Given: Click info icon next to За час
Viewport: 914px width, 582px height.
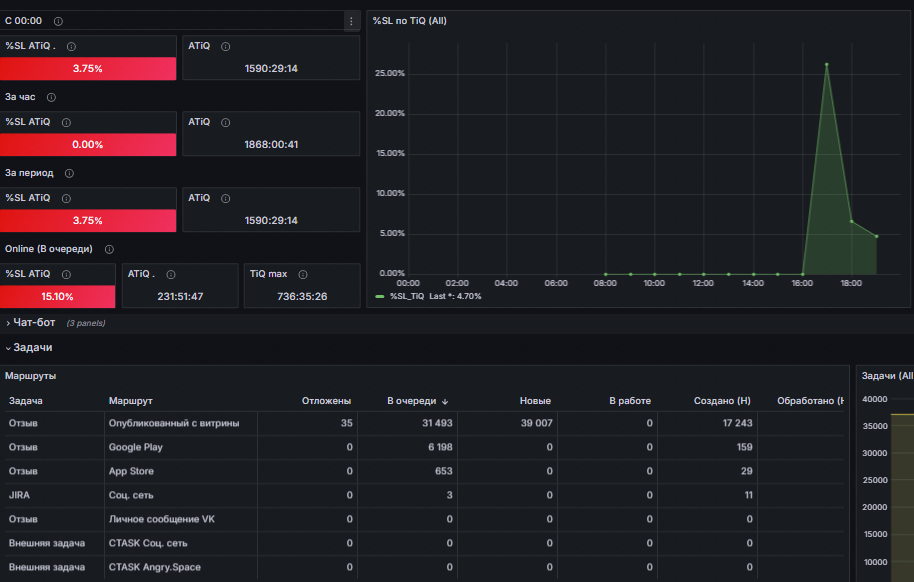Looking at the screenshot, I should 51,97.
